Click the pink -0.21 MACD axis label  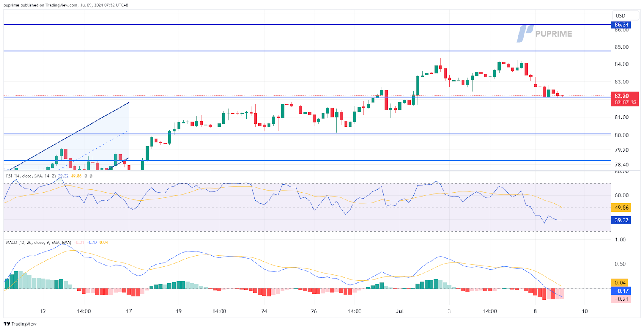pos(621,299)
